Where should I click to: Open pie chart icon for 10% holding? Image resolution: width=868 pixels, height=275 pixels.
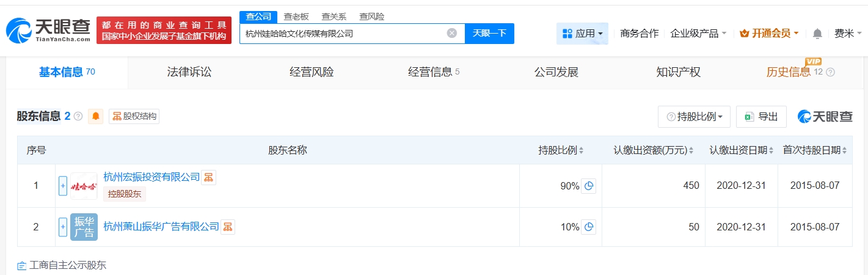click(589, 227)
